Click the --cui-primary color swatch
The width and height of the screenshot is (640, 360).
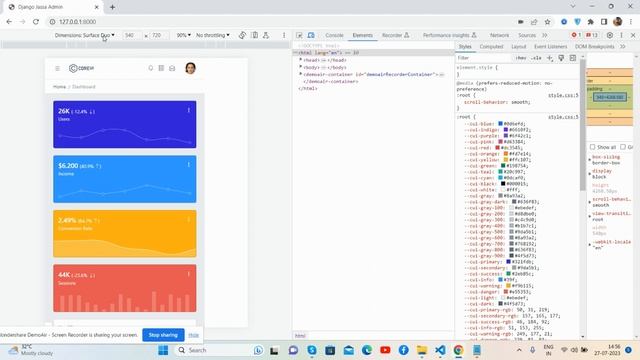pyautogui.click(x=508, y=262)
